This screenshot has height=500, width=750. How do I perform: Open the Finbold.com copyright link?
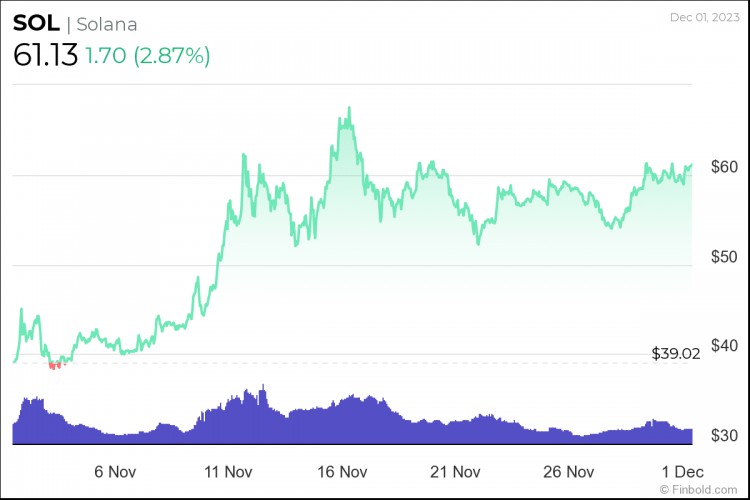tap(698, 489)
